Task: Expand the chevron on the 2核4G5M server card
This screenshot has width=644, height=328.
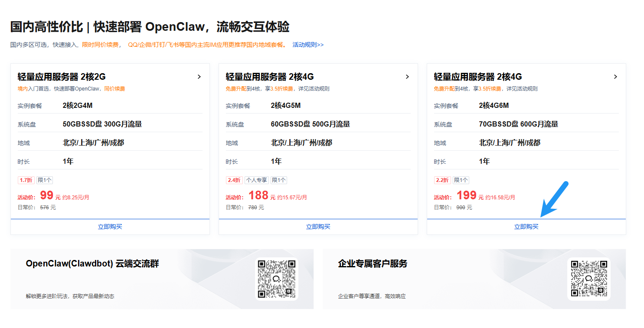Action: (407, 77)
